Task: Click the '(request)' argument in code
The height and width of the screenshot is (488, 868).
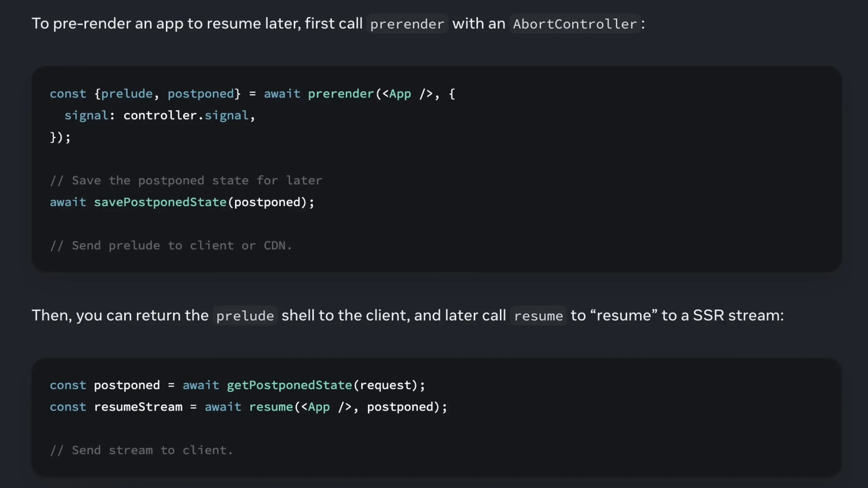Action: click(x=385, y=385)
